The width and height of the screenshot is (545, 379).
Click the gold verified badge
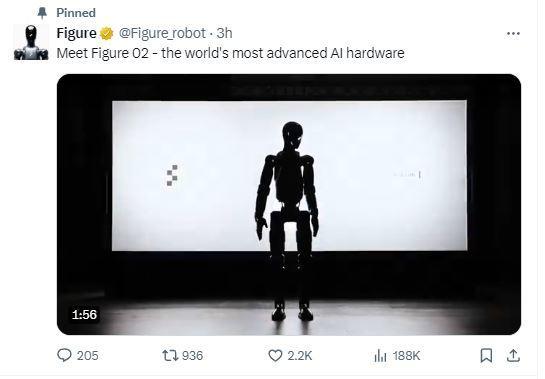(107, 33)
